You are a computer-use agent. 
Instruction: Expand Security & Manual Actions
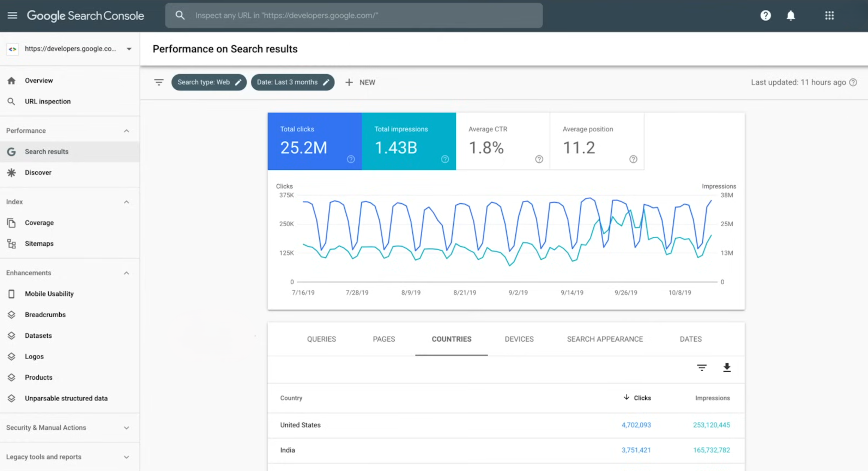(126, 427)
